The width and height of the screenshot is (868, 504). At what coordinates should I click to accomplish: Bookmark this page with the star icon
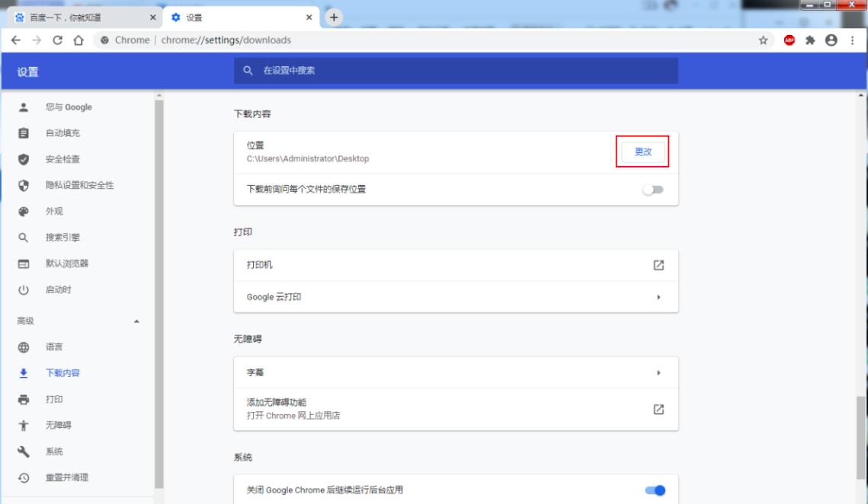click(x=764, y=40)
